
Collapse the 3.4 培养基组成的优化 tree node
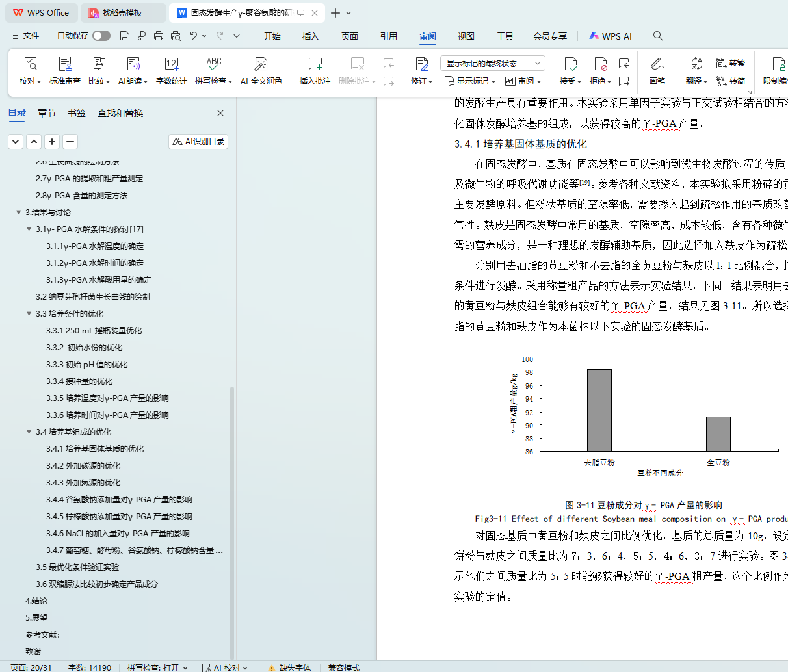coord(29,432)
